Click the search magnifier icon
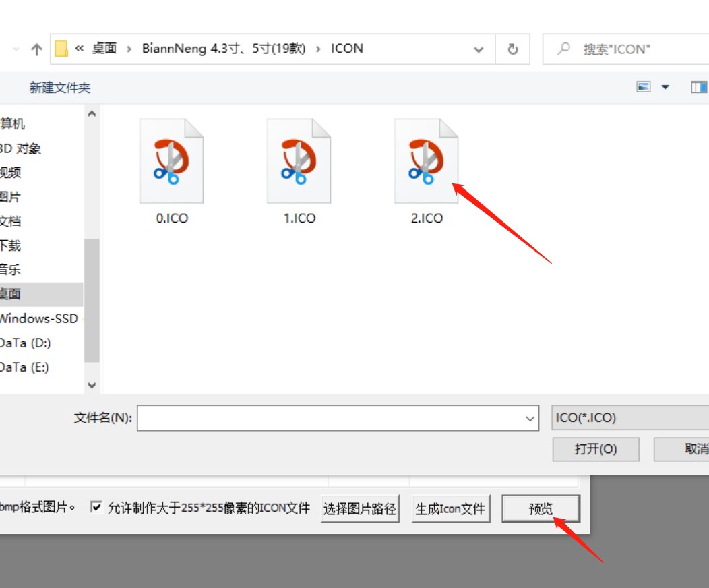Viewport: 709px width, 588px height. point(563,49)
